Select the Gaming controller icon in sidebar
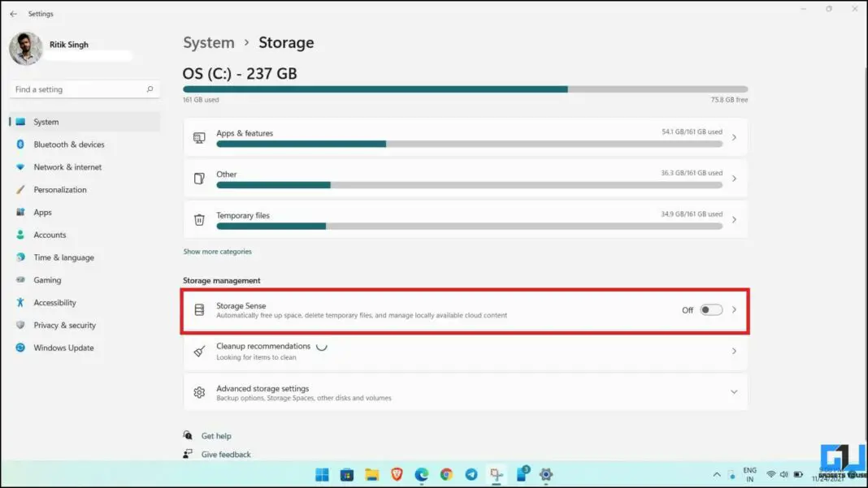868x488 pixels. 20,280
